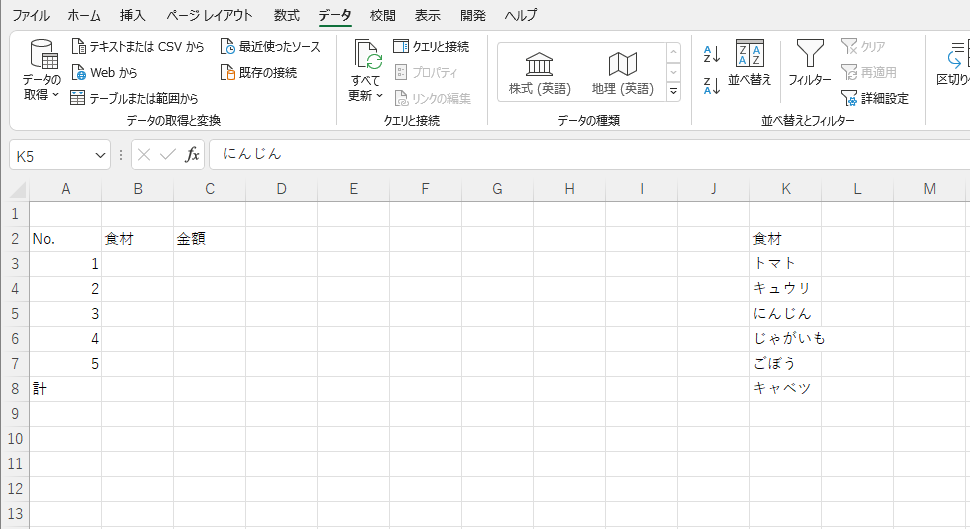Choose Web から data source
The height and width of the screenshot is (529, 970).
coord(104,72)
